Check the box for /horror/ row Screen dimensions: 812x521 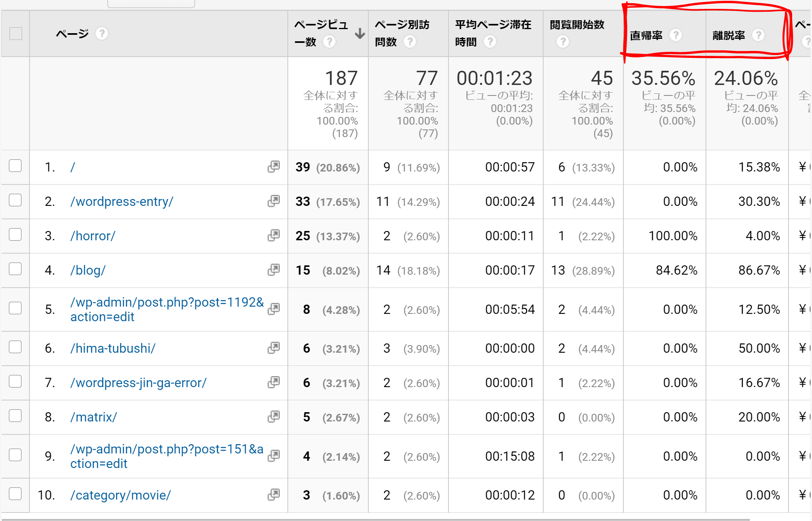15,235
